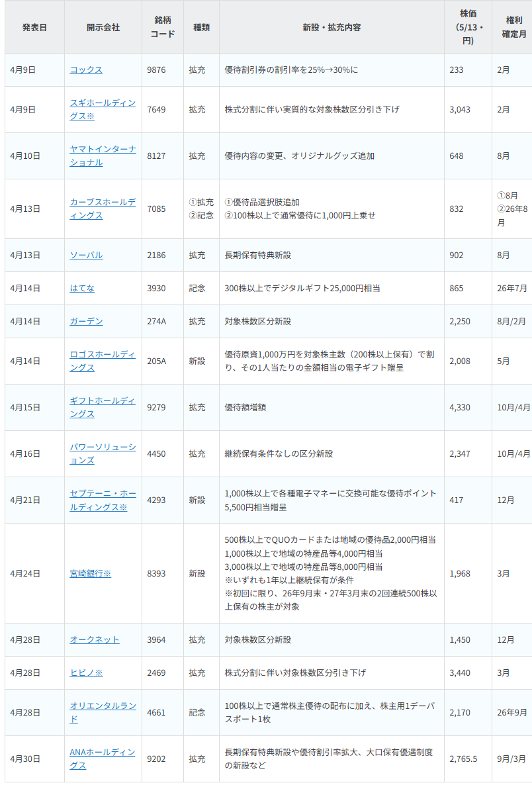Click the 開示会社 column header

tap(103, 27)
